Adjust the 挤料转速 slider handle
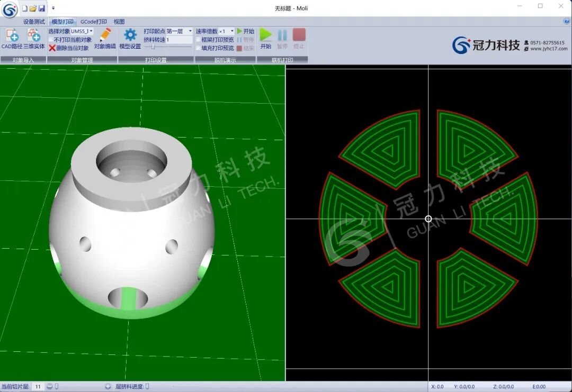 click(153, 47)
